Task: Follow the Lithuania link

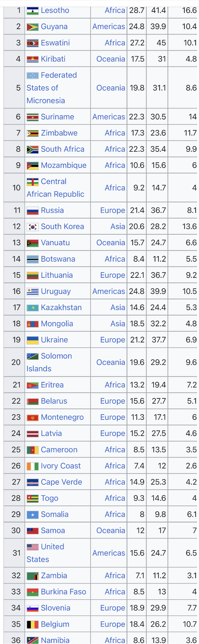Action: pos(57,275)
